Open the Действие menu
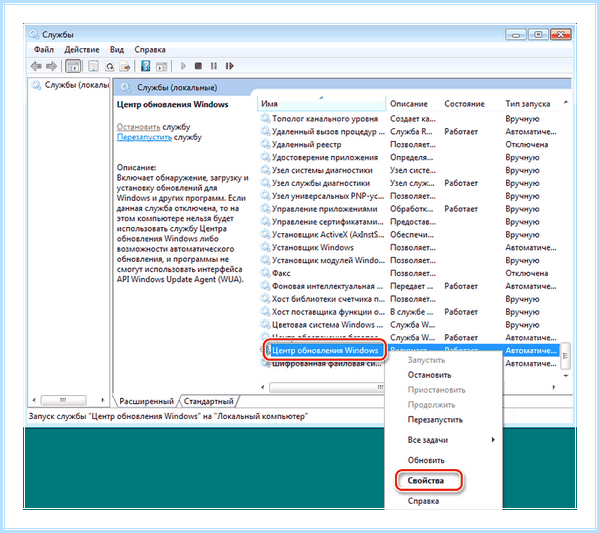 coord(82,50)
